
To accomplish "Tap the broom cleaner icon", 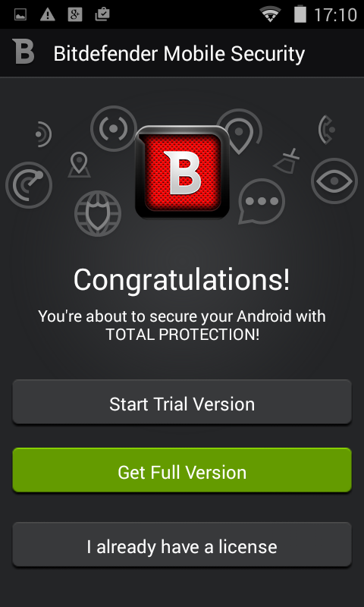I will pos(287,162).
